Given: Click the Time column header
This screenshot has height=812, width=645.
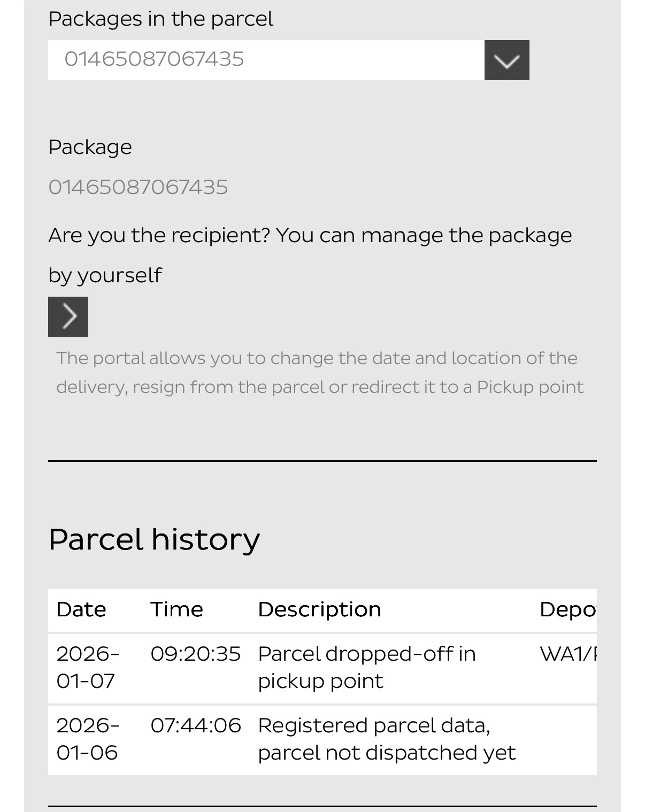Looking at the screenshot, I should click(x=176, y=610).
